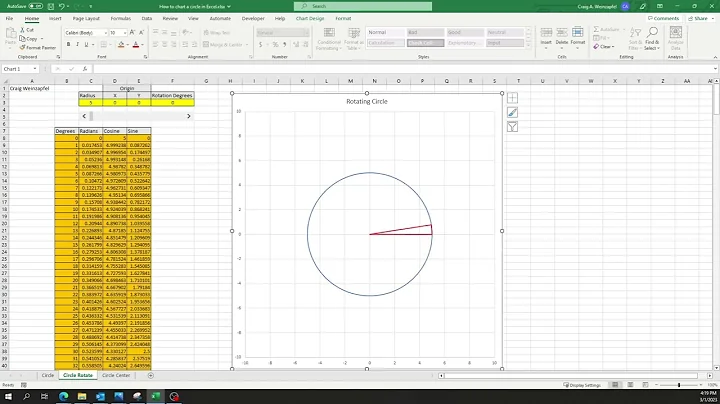Open the font color dropdown arrow

142,45
